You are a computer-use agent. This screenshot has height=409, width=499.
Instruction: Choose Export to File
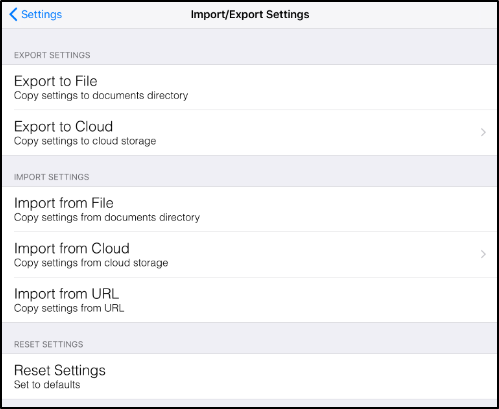(249, 87)
